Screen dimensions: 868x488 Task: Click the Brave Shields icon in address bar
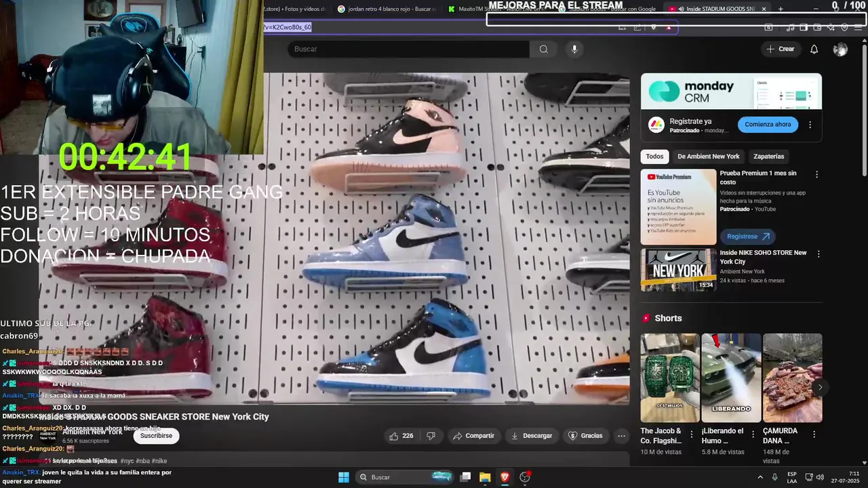[x=654, y=27]
